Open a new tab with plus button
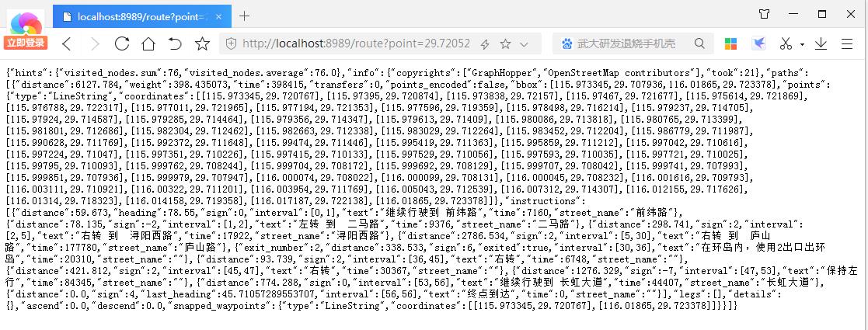The width and height of the screenshot is (868, 330). (x=244, y=16)
